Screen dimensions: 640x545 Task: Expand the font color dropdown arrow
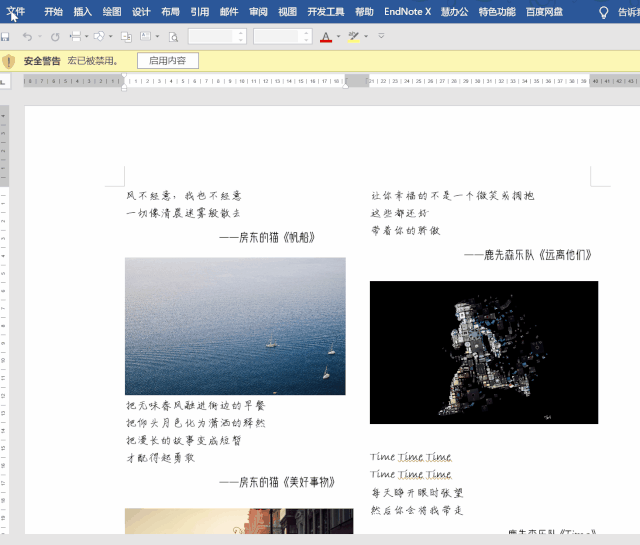point(338,36)
